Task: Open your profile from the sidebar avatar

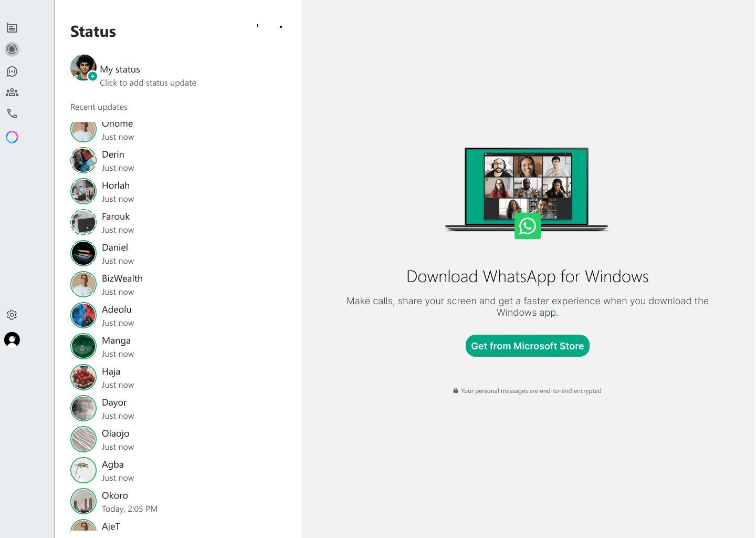Action: (12, 340)
